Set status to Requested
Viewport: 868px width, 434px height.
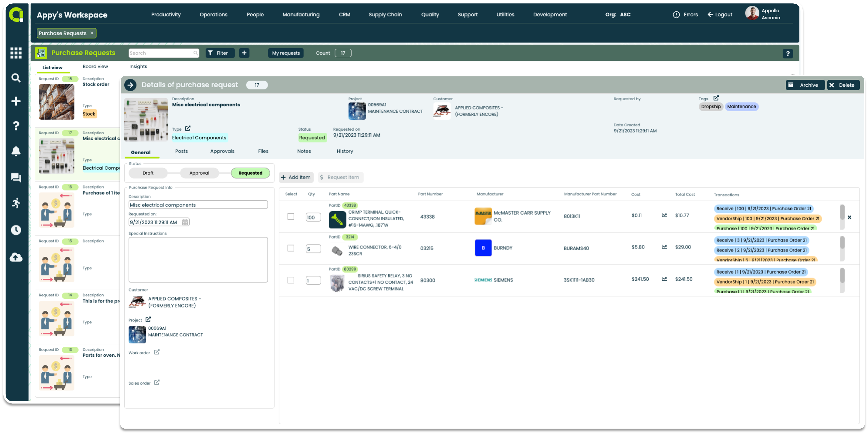[x=250, y=173]
